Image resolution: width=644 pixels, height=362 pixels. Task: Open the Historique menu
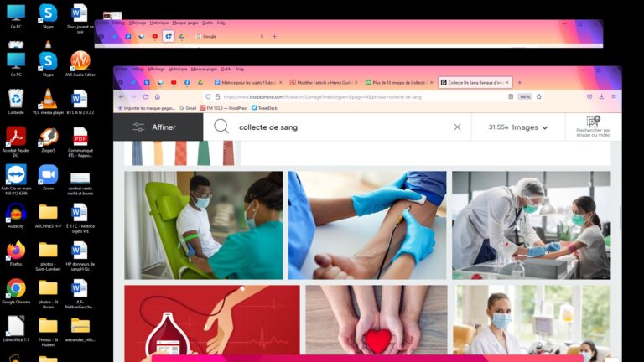point(178,69)
